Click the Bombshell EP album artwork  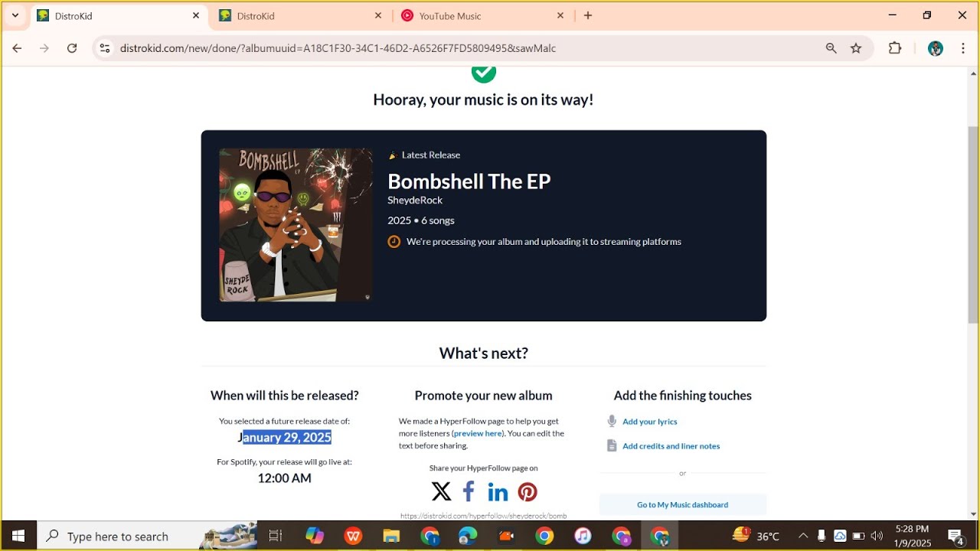(x=296, y=225)
